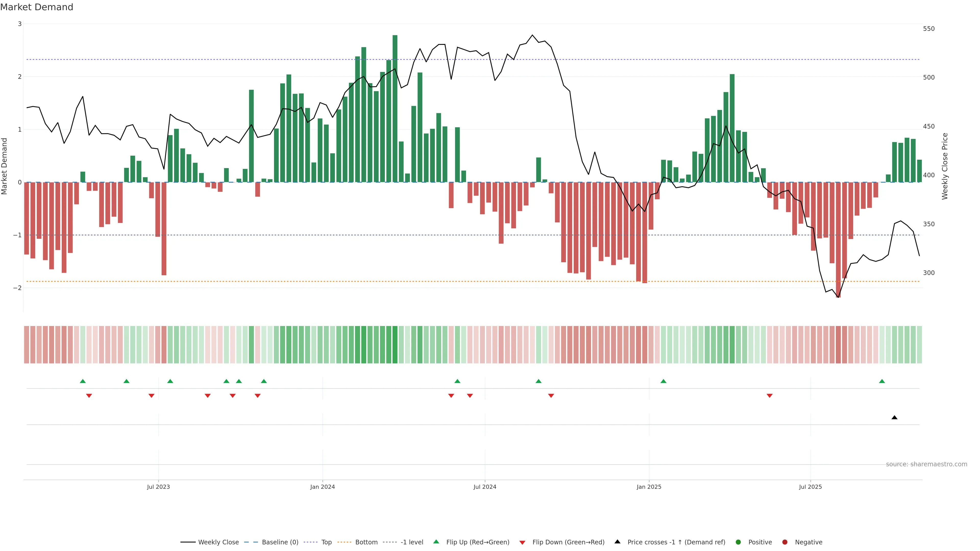
Task: Click the red Flip Down legend triangle
Action: [x=522, y=543]
